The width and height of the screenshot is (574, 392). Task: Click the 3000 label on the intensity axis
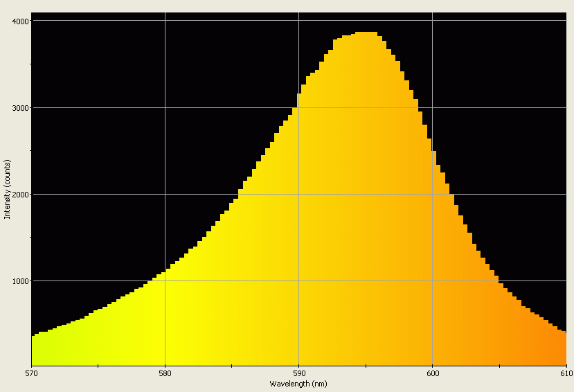[x=20, y=108]
